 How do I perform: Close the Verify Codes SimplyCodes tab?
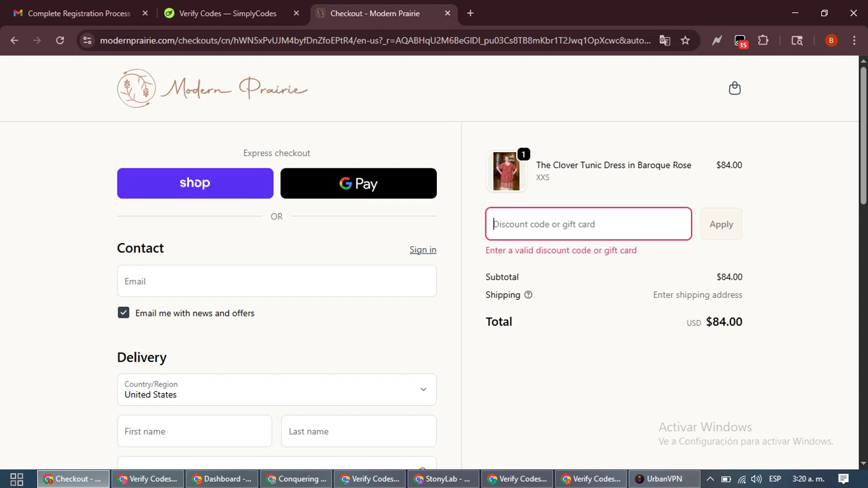pyautogui.click(x=296, y=13)
